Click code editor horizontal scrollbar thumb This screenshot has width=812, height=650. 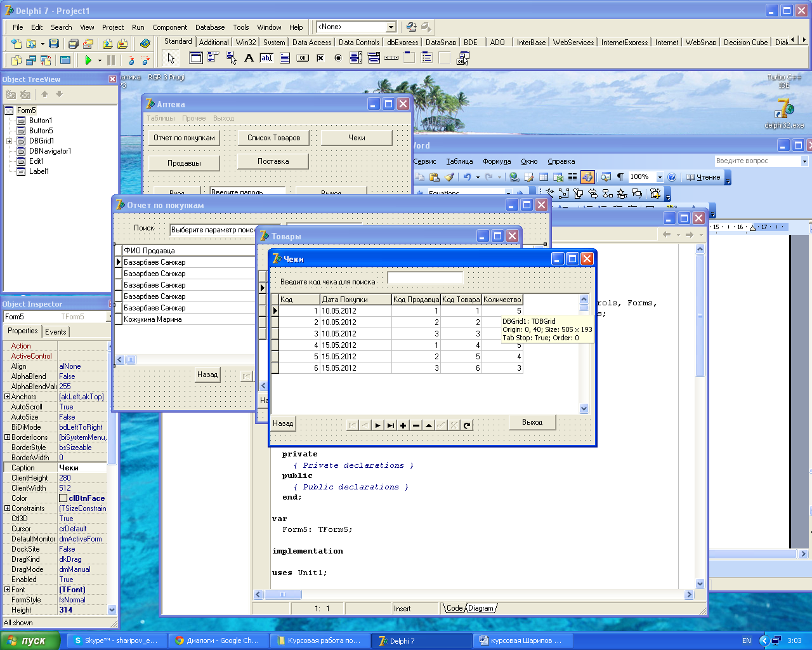[x=282, y=595]
